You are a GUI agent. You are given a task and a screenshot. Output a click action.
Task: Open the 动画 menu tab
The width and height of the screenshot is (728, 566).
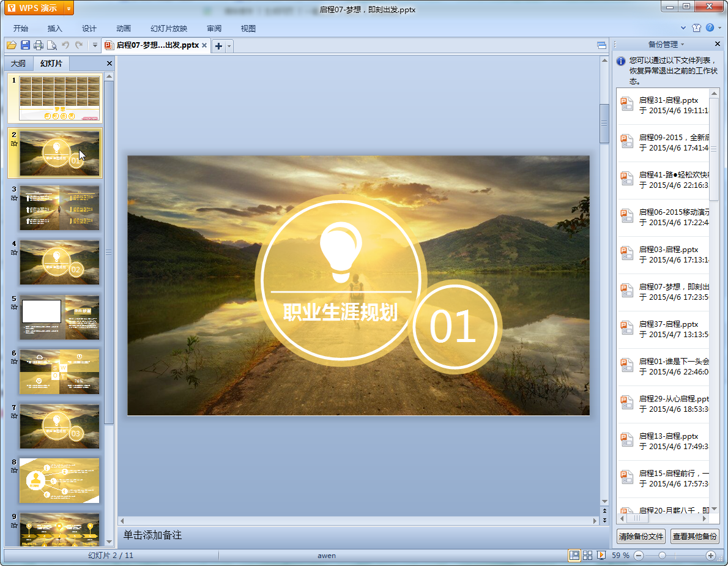point(124,28)
